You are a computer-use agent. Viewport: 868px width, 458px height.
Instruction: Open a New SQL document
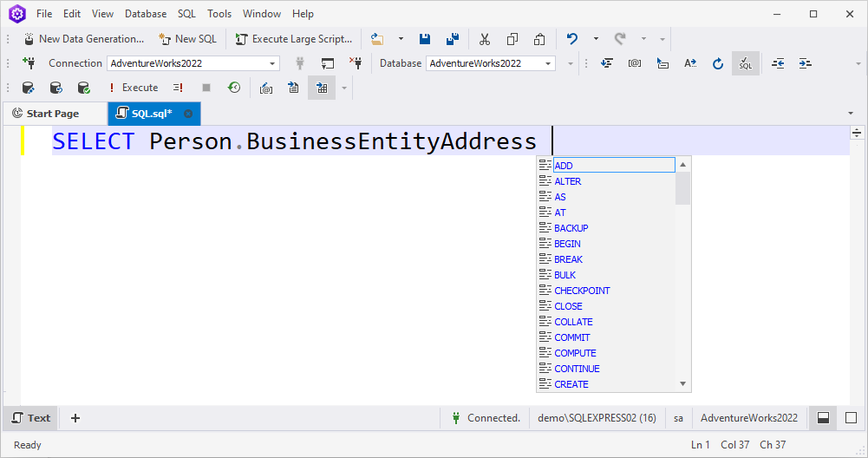187,39
